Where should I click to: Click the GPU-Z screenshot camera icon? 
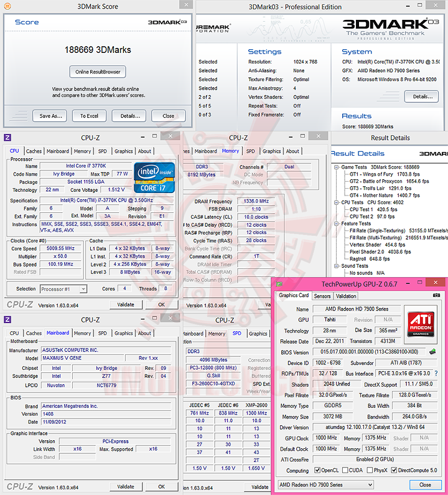[x=436, y=295]
